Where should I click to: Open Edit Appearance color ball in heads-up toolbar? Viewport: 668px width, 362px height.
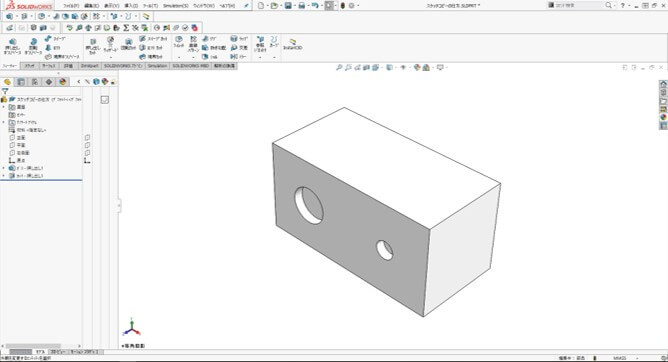coord(417,67)
